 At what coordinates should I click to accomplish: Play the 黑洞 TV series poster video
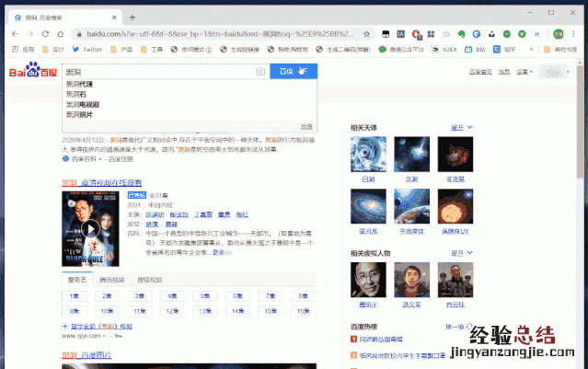tap(90, 229)
